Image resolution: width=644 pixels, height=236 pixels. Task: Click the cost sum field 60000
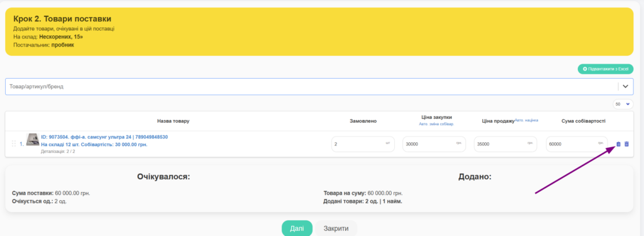click(x=577, y=144)
